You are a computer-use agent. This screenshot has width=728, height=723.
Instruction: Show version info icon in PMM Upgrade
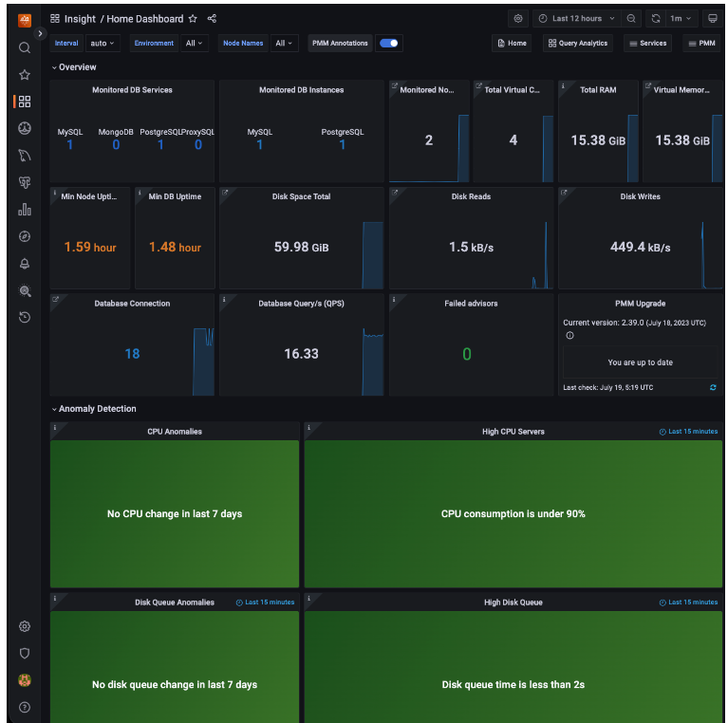(x=569, y=336)
